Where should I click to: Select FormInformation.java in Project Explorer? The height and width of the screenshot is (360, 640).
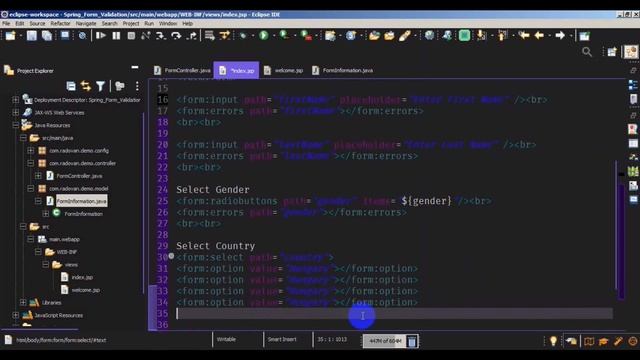point(81,201)
